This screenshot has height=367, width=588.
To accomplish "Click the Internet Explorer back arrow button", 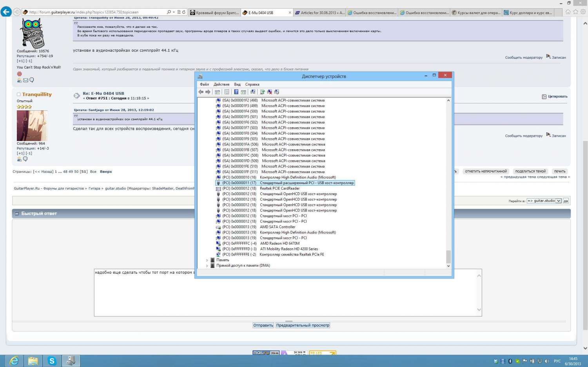I will pos(6,12).
